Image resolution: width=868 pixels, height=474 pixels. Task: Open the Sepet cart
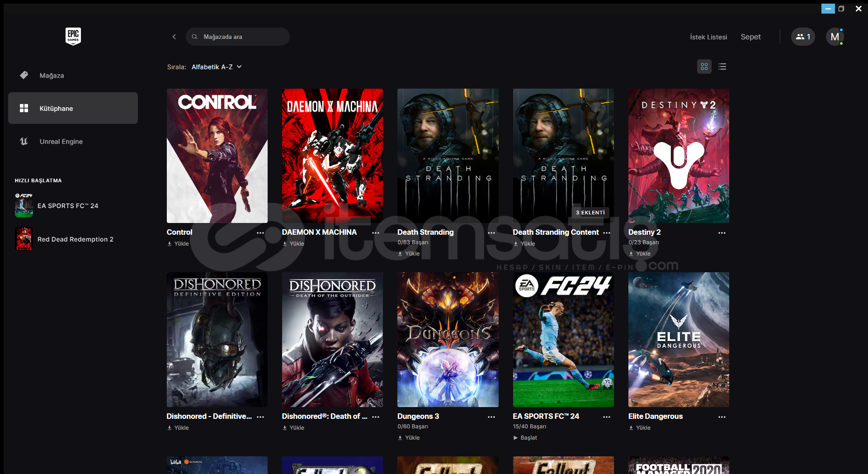750,37
